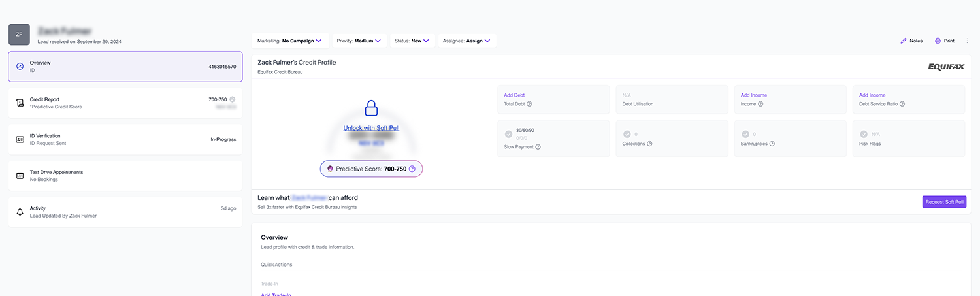Viewport: 980px width, 296px height.
Task: Click the Collections check circle
Action: click(x=627, y=134)
